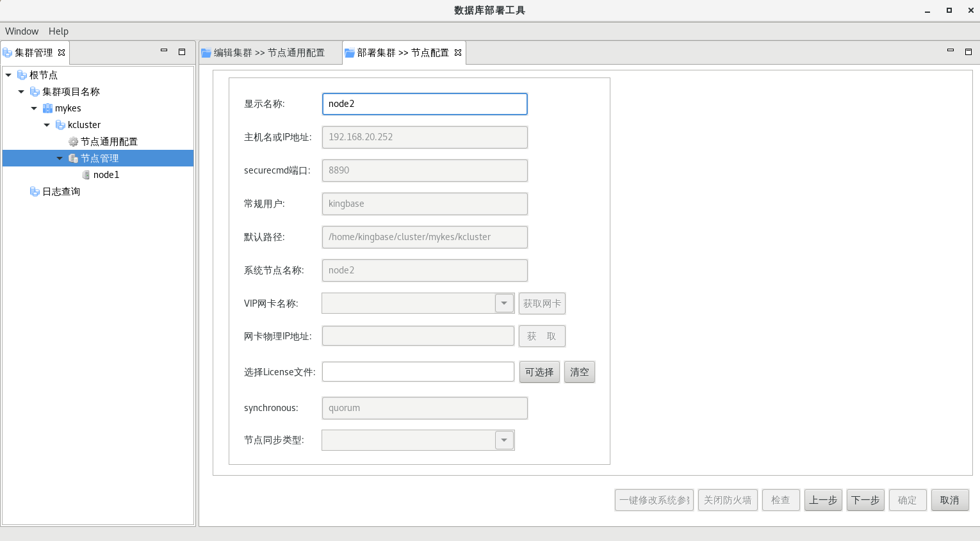
Task: Minimize the 集群管理 left panel
Action: tap(164, 51)
